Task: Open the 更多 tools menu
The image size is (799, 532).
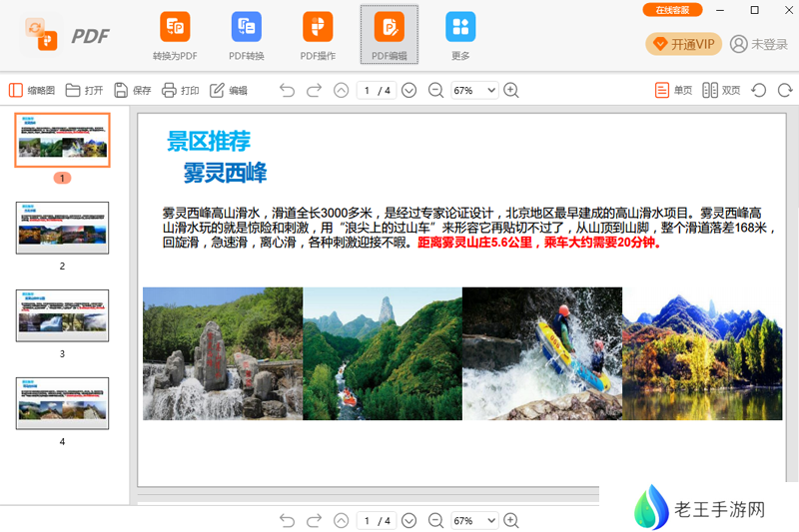Action: 460,36
